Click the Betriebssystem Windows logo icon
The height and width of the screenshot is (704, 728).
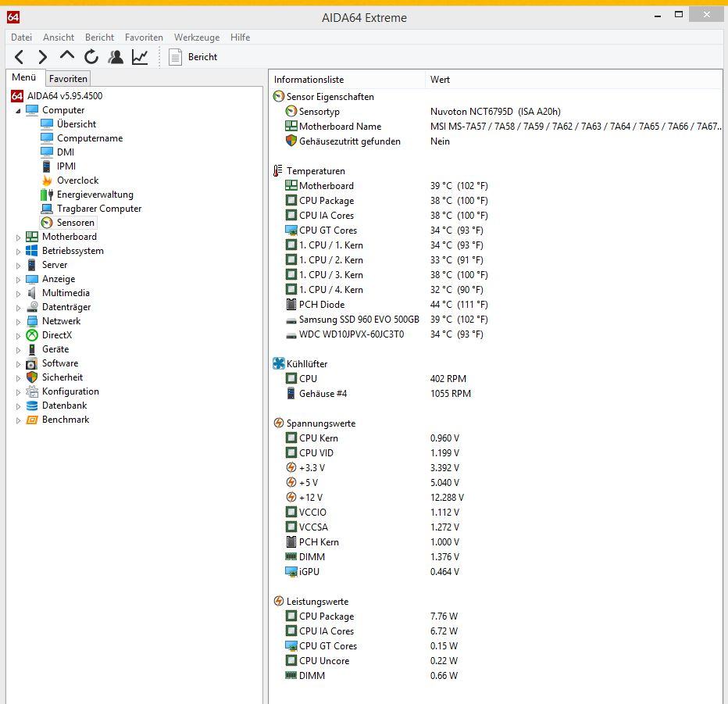[32, 251]
